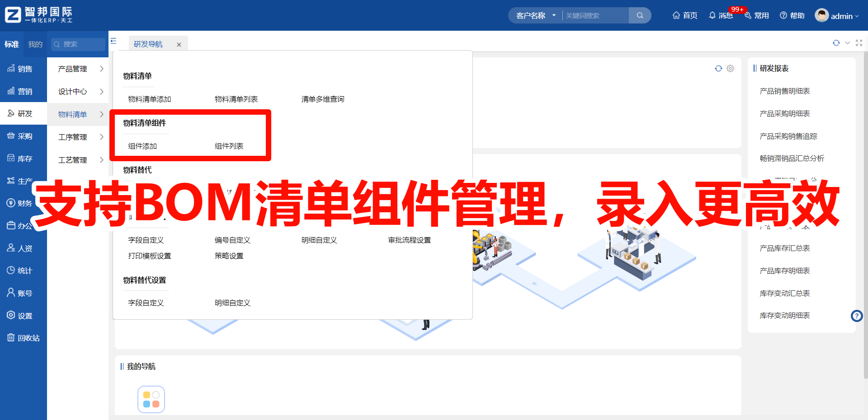Select the 研发 module in sidebar
The height and width of the screenshot is (420, 868).
point(24,113)
